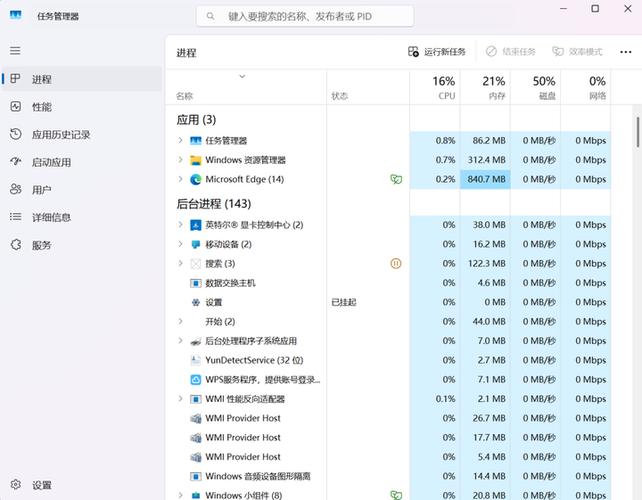The image size is (642, 500).
Task: Select the YunDetectService (32 位) row
Action: click(x=388, y=360)
